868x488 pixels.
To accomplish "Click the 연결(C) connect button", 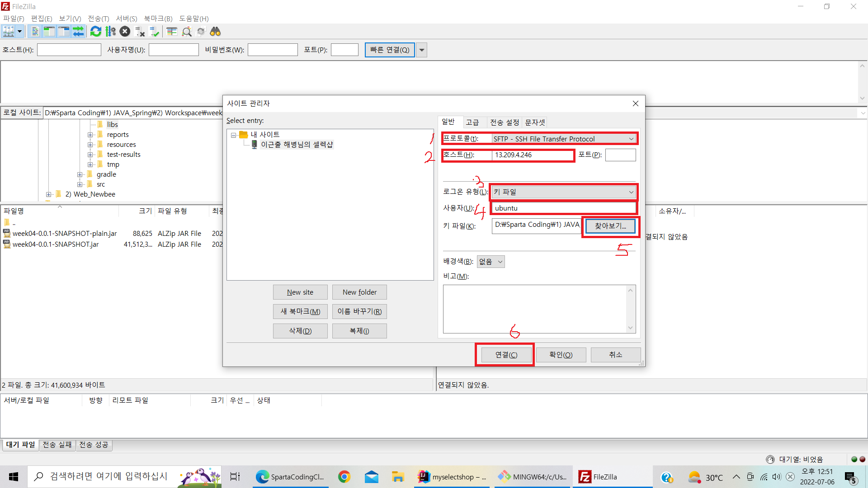I will tap(506, 355).
